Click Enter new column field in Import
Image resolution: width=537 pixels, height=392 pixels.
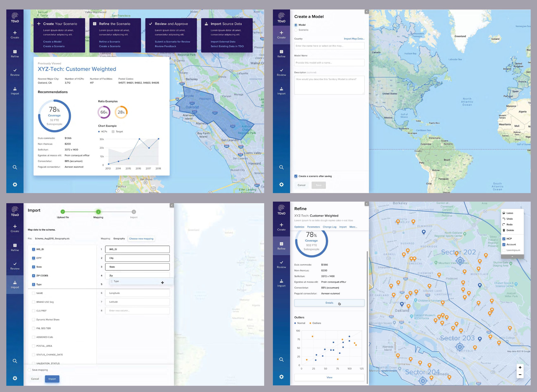pyautogui.click(x=137, y=311)
